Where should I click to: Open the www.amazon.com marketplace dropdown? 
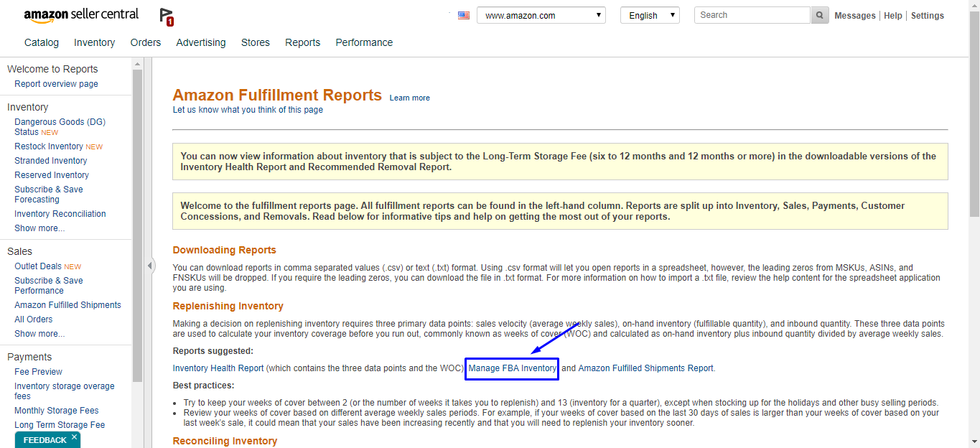point(541,15)
